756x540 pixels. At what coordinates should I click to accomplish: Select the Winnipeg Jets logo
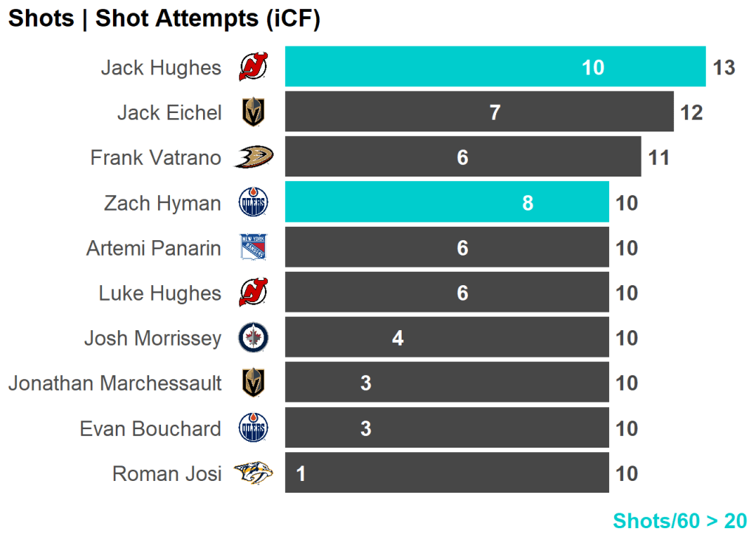(253, 338)
